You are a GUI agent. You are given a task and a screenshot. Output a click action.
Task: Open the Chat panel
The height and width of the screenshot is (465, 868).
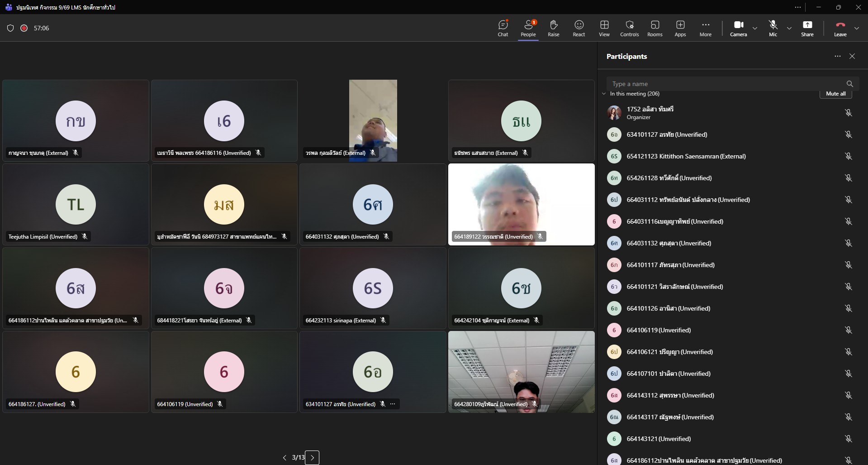[503, 28]
